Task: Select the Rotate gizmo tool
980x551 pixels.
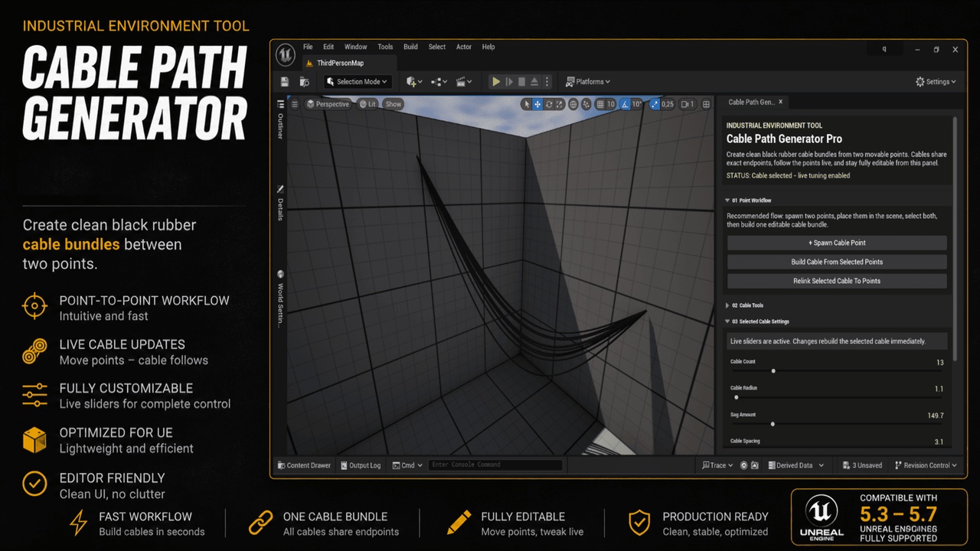Action: tap(549, 104)
